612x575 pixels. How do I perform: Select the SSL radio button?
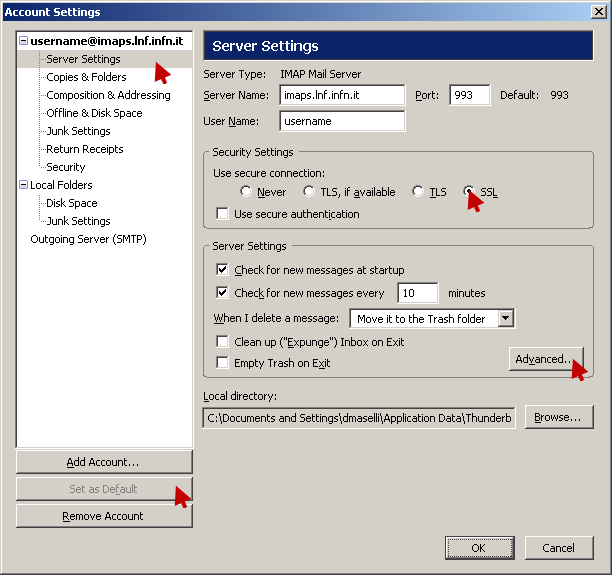pos(468,191)
